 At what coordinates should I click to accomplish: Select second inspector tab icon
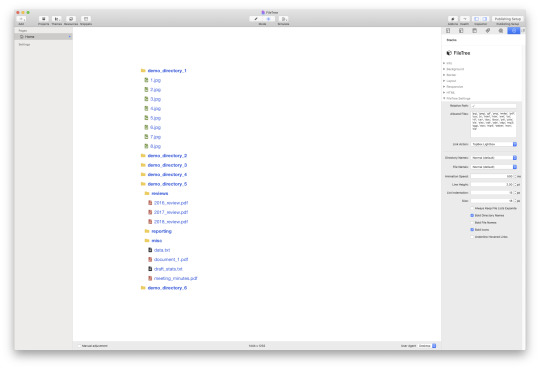coord(461,31)
